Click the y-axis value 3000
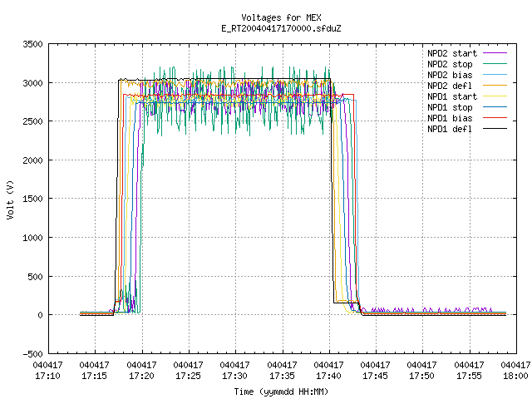The width and height of the screenshot is (532, 399). (33, 83)
